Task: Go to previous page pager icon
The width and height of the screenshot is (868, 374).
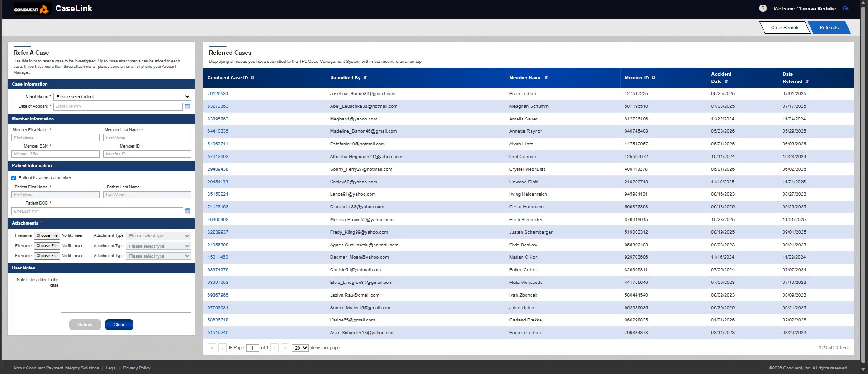Action: tap(222, 348)
